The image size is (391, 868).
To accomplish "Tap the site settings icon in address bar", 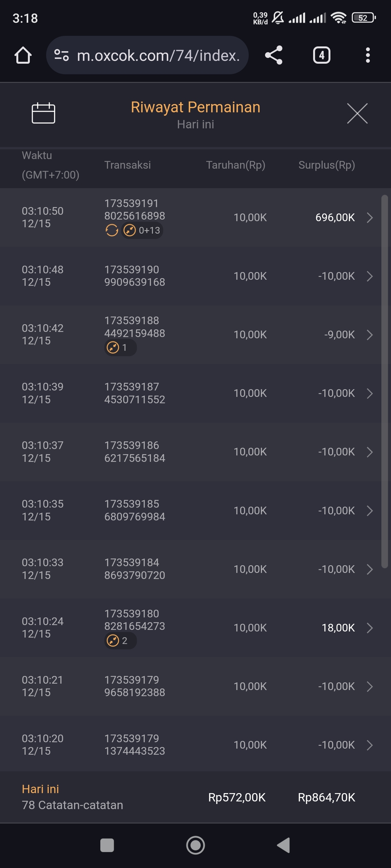I will pyautogui.click(x=62, y=55).
